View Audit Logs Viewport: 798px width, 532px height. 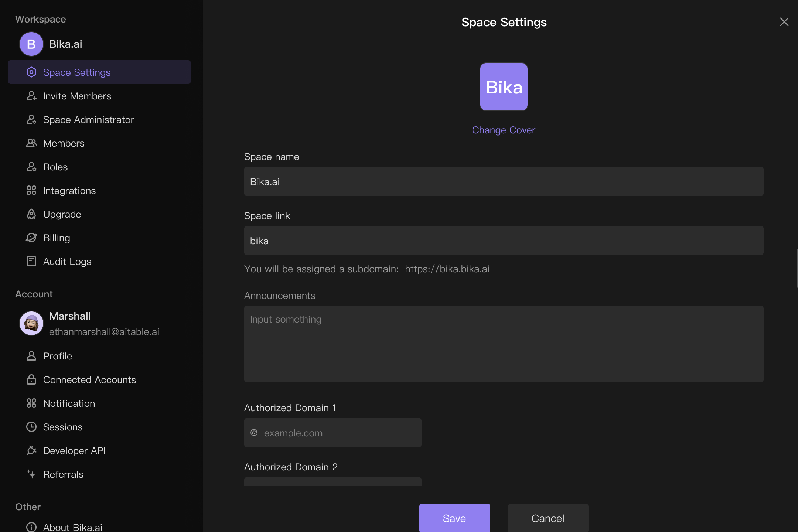coord(99,261)
